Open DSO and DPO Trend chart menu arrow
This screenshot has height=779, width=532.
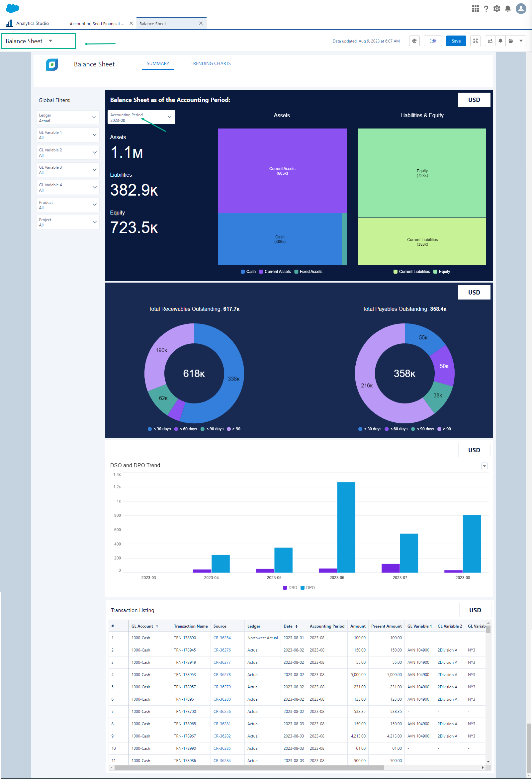click(484, 466)
